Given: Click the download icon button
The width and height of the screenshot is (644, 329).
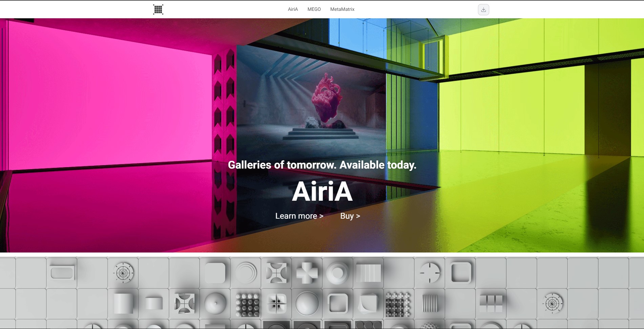Looking at the screenshot, I should [483, 9].
